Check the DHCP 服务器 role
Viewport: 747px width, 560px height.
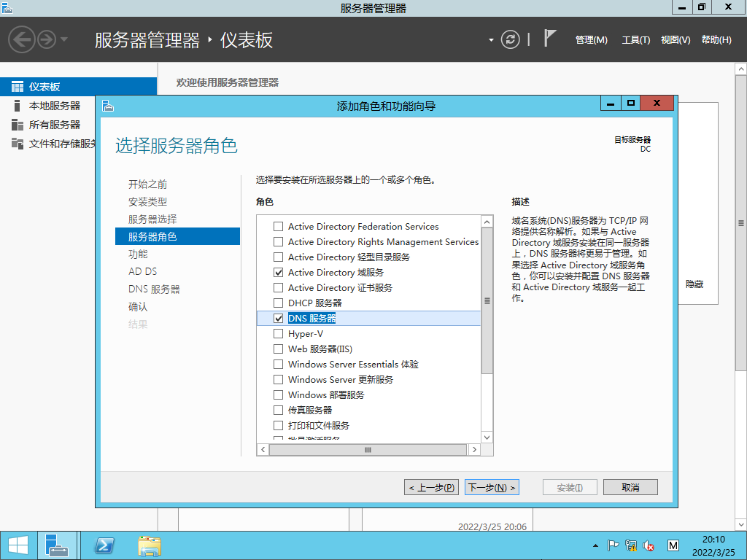[278, 303]
